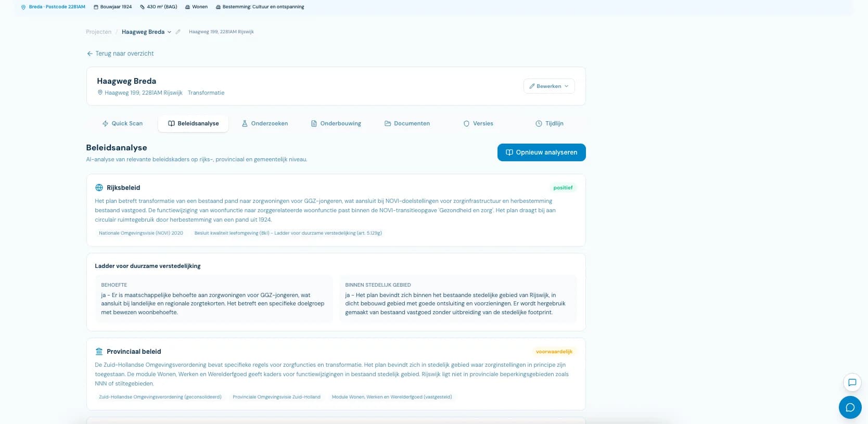Click the BEHOEFTE card label
This screenshot has width=868, height=424.
click(x=114, y=285)
